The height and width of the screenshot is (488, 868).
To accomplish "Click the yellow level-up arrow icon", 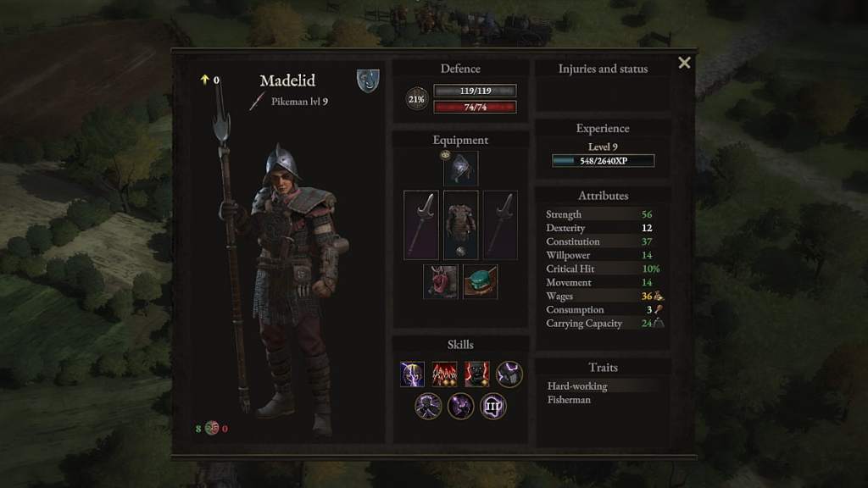I will pyautogui.click(x=204, y=80).
